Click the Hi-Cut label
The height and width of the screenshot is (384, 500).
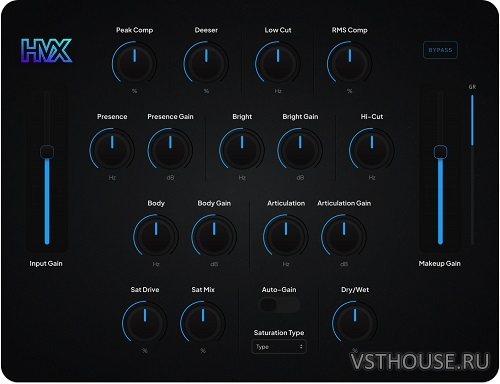372,117
